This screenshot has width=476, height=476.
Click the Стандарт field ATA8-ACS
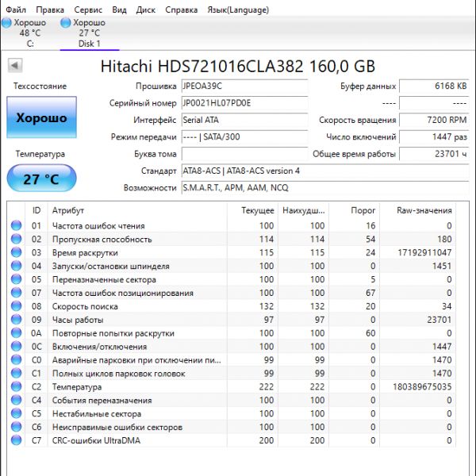click(x=325, y=171)
